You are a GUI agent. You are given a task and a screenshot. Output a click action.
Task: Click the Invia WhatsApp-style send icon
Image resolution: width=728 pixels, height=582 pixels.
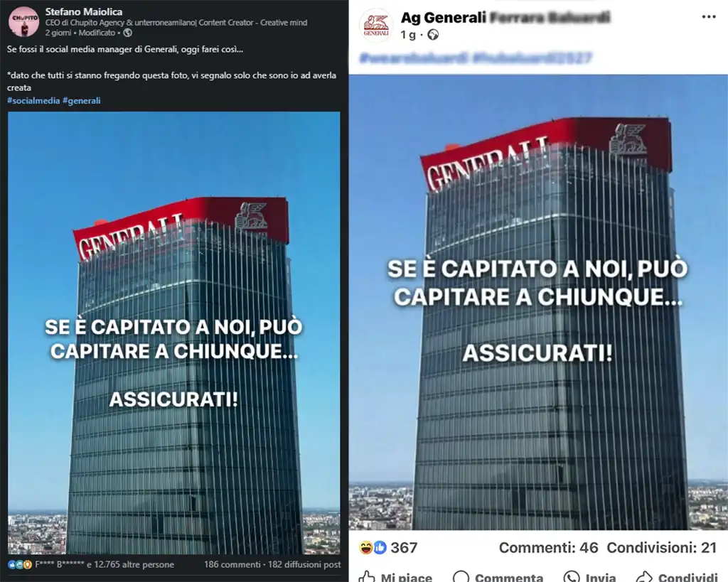[571, 576]
